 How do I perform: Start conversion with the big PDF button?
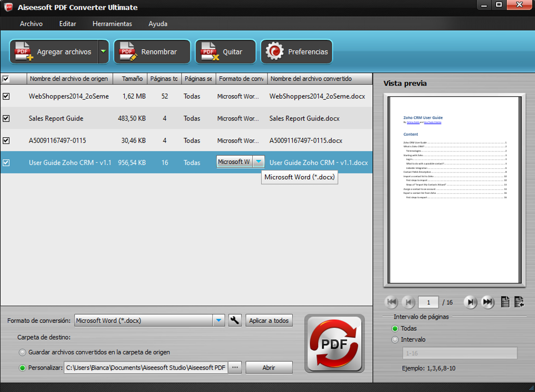(x=335, y=344)
